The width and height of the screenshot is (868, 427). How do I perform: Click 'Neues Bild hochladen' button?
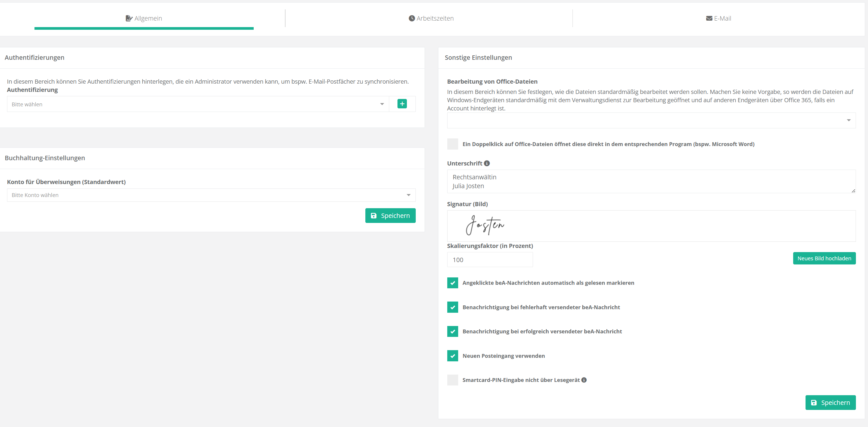(x=824, y=258)
